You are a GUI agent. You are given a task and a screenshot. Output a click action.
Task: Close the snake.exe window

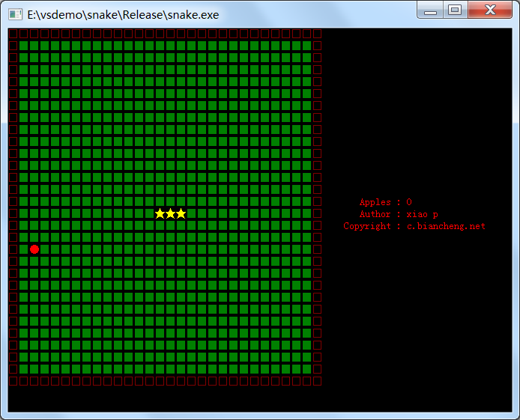coord(490,10)
